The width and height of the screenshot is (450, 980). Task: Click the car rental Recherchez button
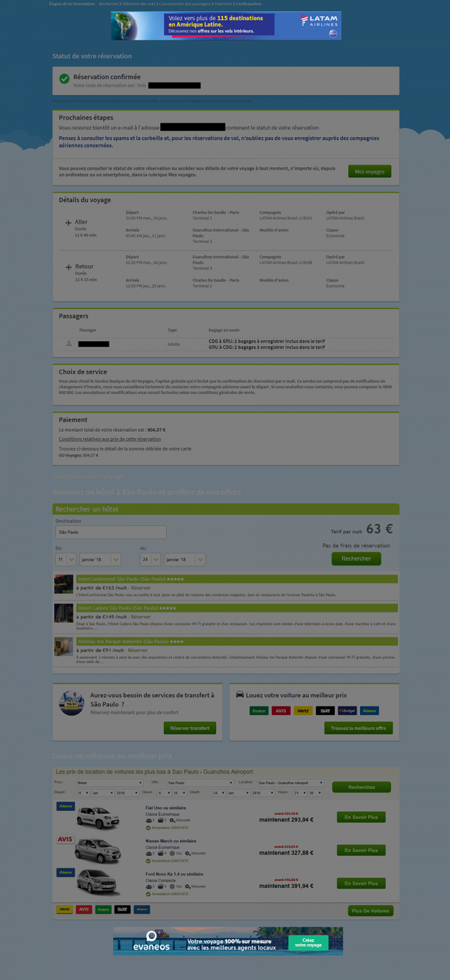(361, 787)
